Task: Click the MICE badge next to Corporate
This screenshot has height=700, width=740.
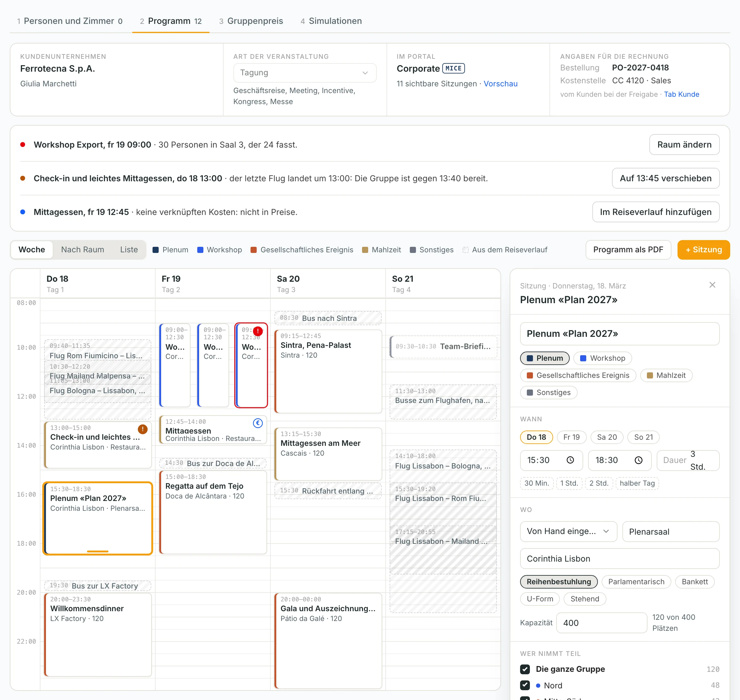Action: point(453,68)
